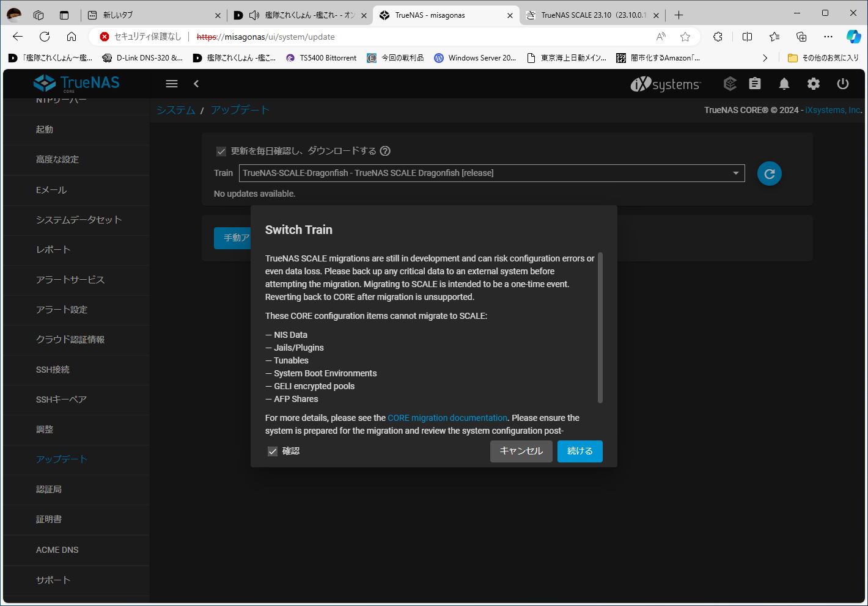Open the Train dropdown selector

point(491,173)
